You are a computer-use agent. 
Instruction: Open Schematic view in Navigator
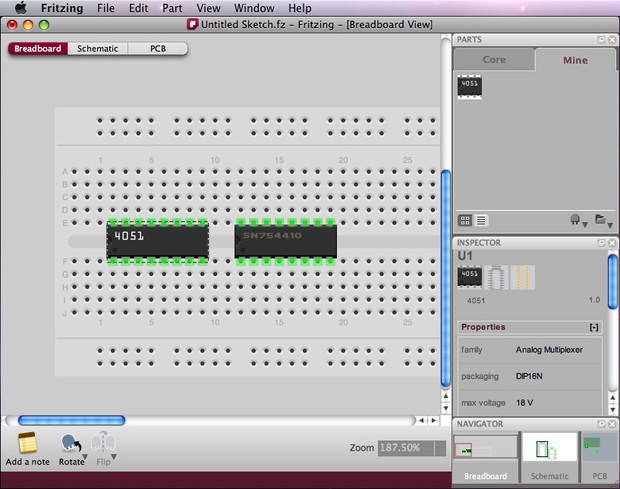point(549,458)
